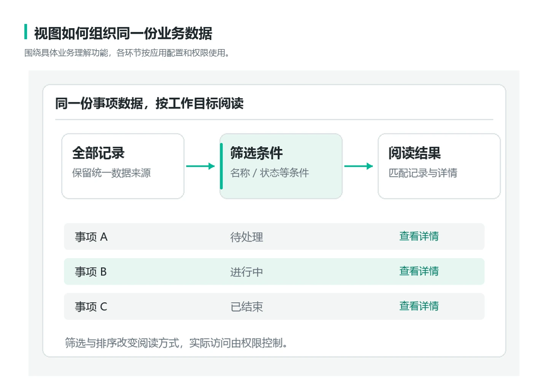Click the 事项 A row label
This screenshot has height=392, width=548.
pos(91,237)
